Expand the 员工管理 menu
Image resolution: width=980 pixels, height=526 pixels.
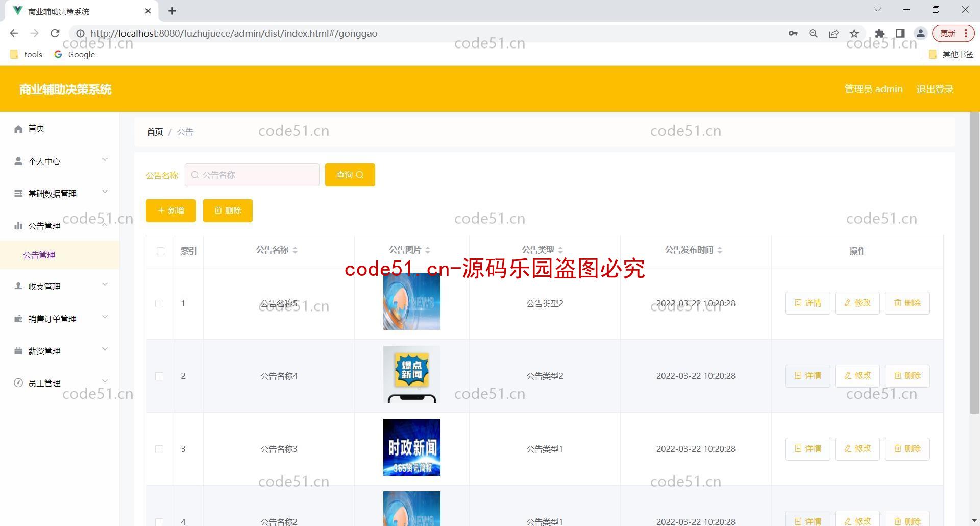(x=60, y=383)
